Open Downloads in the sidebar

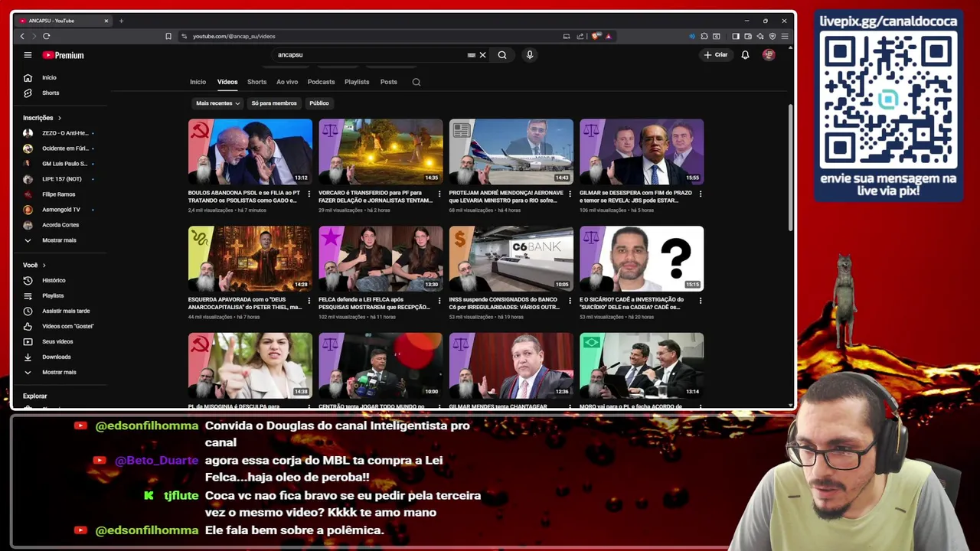tap(56, 357)
